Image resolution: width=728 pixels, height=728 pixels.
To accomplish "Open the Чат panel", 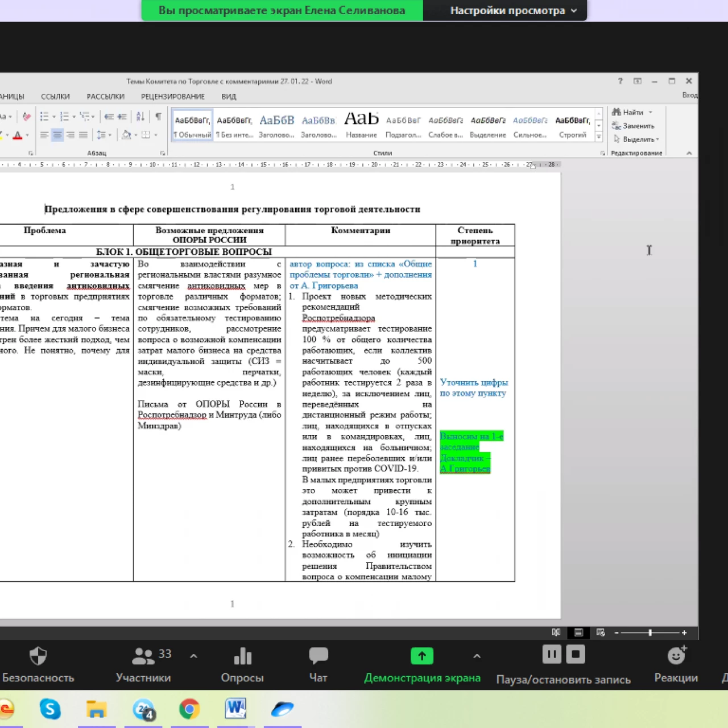I will pos(318,664).
